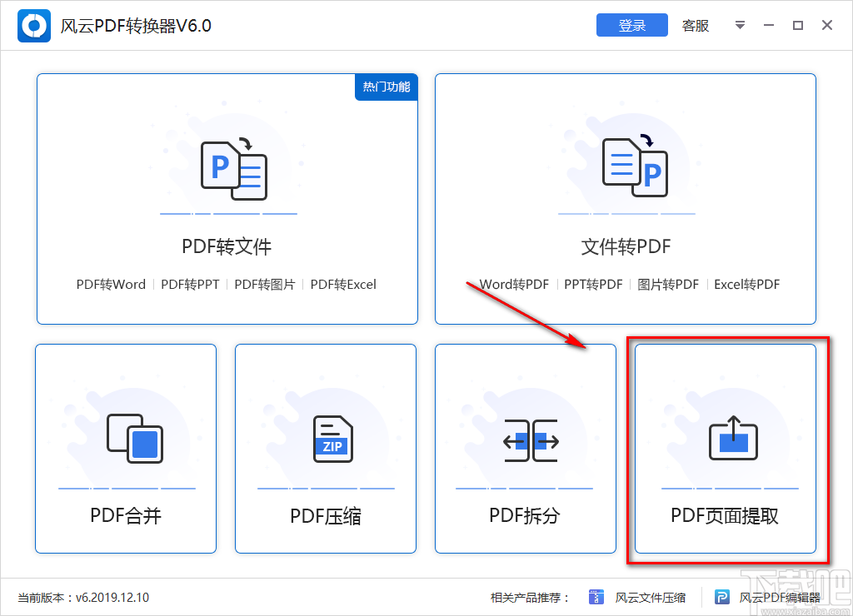Select the PDF拆分 split tool icon
The width and height of the screenshot is (853, 616).
click(525, 439)
